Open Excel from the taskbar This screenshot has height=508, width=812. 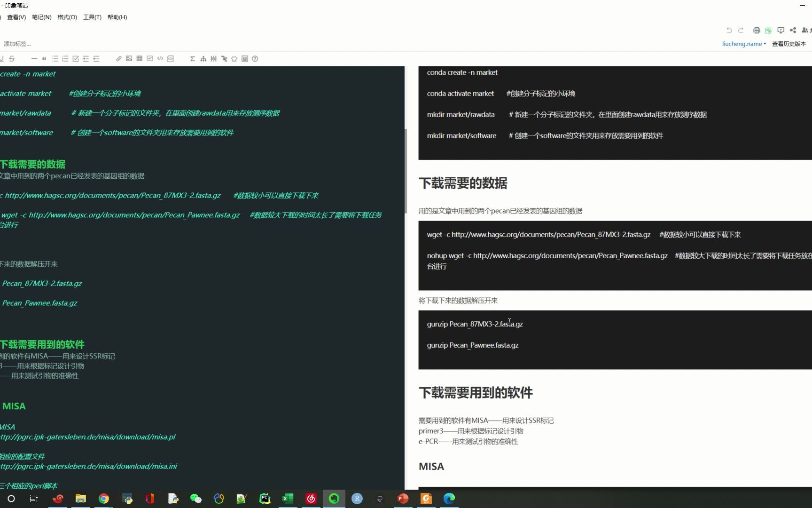tap(288, 499)
